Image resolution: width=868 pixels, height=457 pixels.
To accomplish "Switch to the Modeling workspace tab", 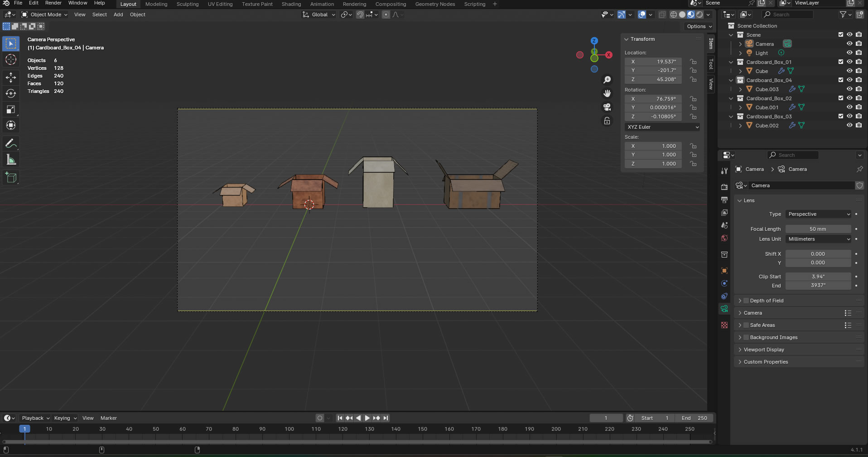I will pos(156,4).
